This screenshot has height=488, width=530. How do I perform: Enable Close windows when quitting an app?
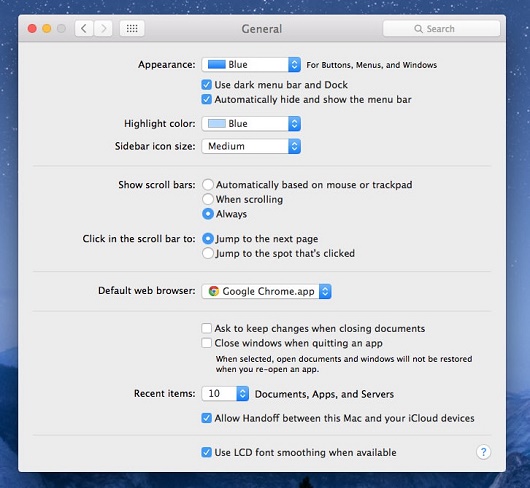coord(207,343)
